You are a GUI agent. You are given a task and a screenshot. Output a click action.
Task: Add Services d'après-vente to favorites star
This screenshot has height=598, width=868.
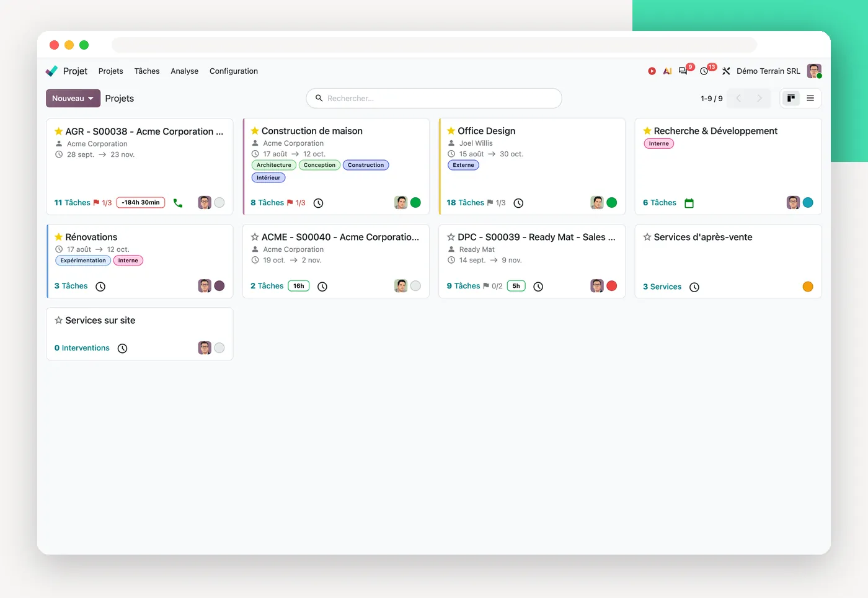[x=647, y=237]
